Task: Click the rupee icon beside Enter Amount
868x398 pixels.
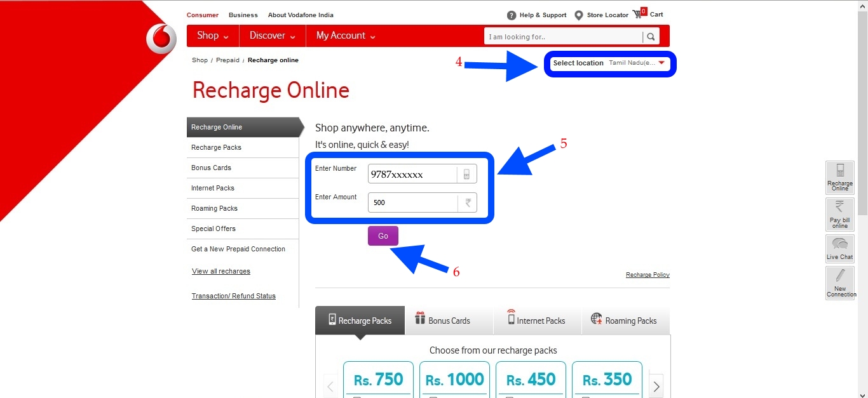Action: [x=468, y=203]
